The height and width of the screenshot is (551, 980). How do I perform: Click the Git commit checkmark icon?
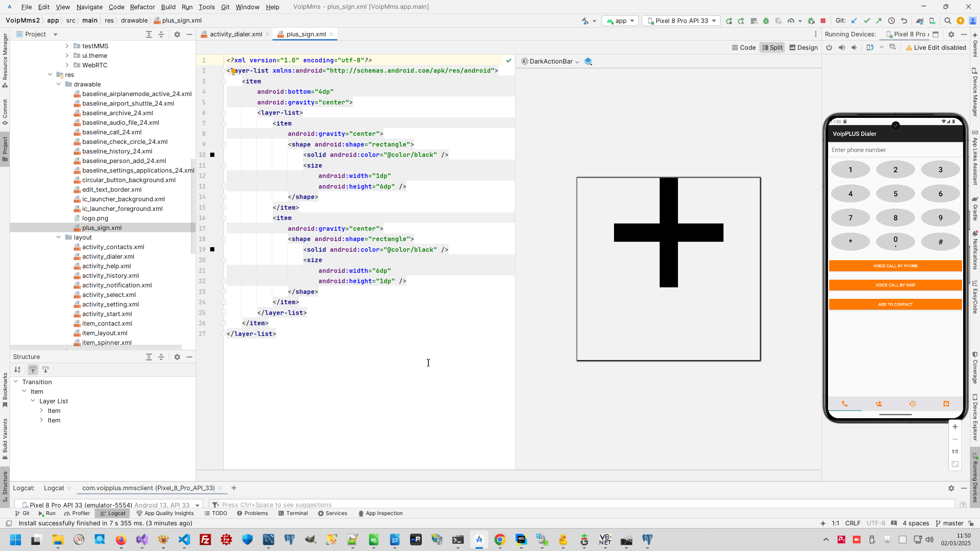(x=867, y=21)
